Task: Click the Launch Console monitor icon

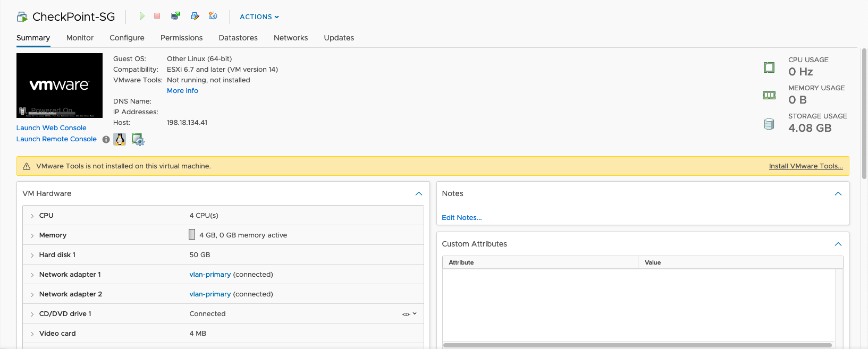Action: 175,16
